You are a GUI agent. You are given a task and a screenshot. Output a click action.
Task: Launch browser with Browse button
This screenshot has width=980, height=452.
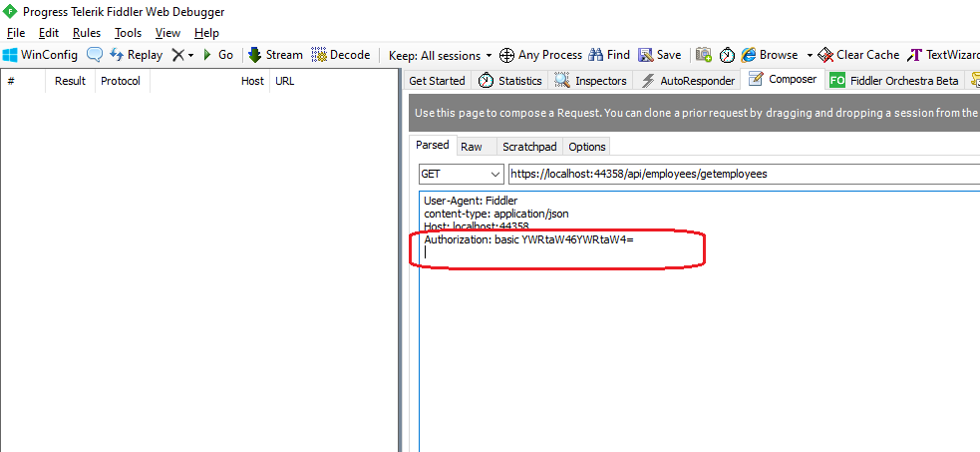point(770,55)
